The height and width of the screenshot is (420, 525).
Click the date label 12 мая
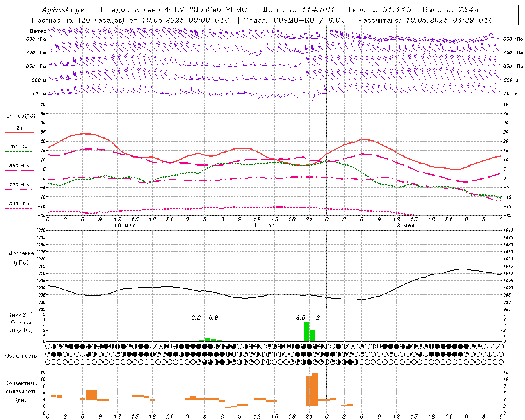point(404,226)
